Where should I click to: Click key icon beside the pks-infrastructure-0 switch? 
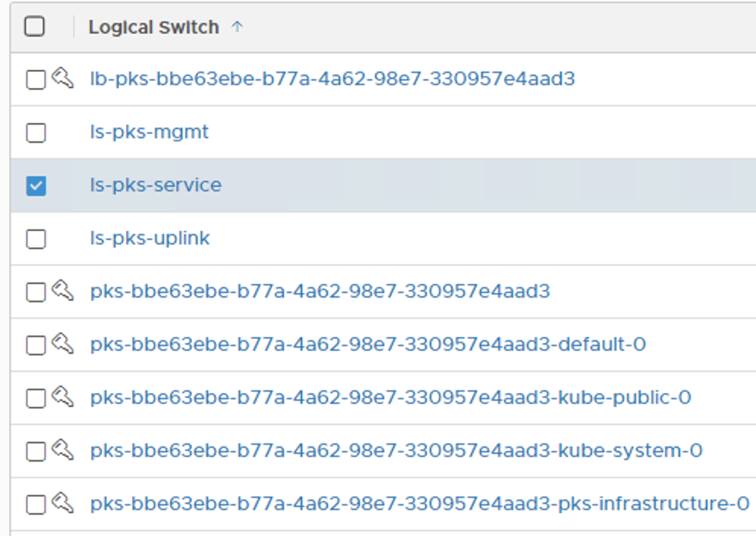63,503
